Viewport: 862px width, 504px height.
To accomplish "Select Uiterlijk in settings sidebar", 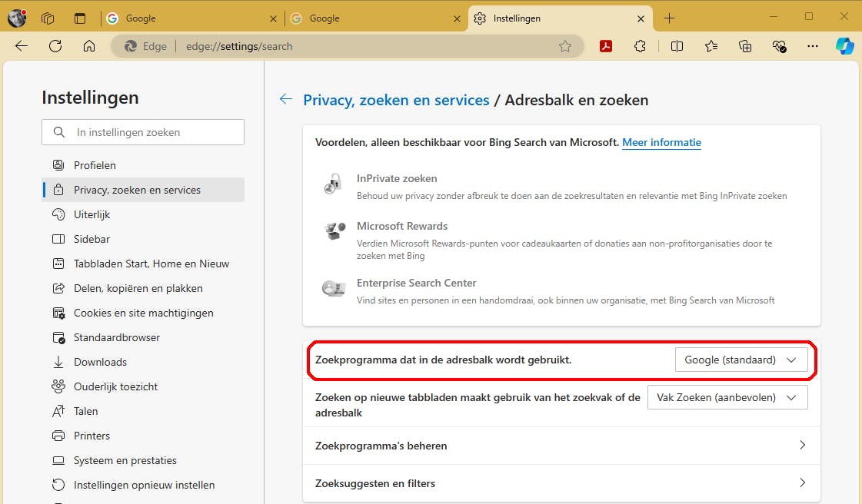I will (92, 214).
